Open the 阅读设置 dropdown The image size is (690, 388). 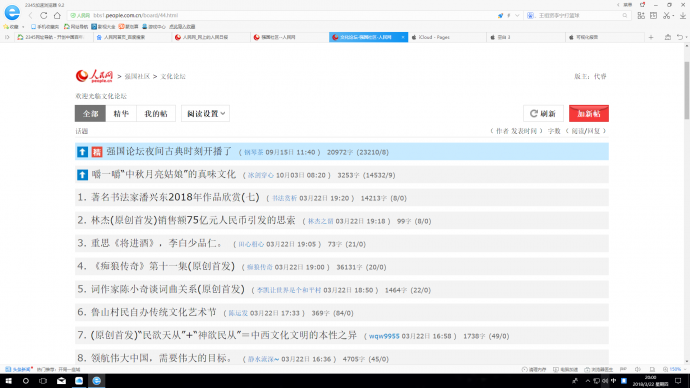click(x=206, y=113)
